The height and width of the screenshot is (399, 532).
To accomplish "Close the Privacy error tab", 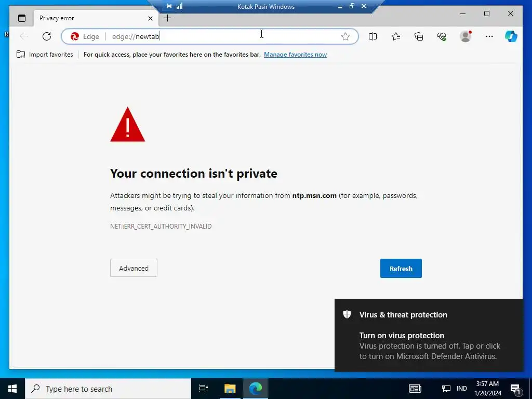I will click(150, 18).
